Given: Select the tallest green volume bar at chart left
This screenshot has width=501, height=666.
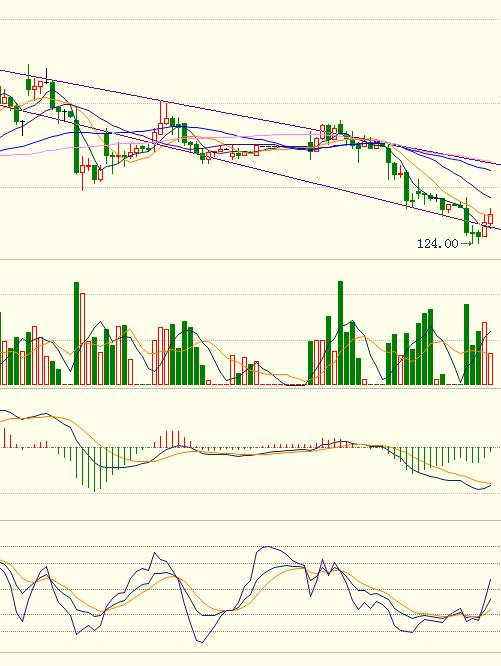Looking at the screenshot, I should click(x=76, y=333).
